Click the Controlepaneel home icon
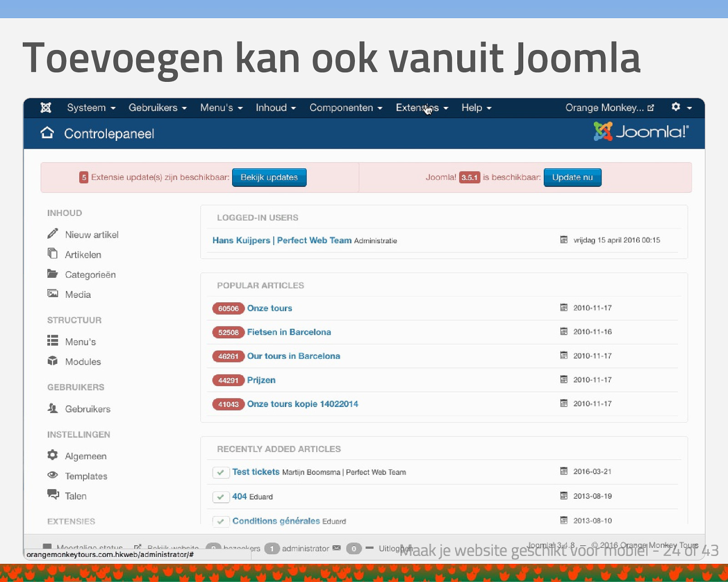Screen dimensions: 728x582 (x=47, y=133)
